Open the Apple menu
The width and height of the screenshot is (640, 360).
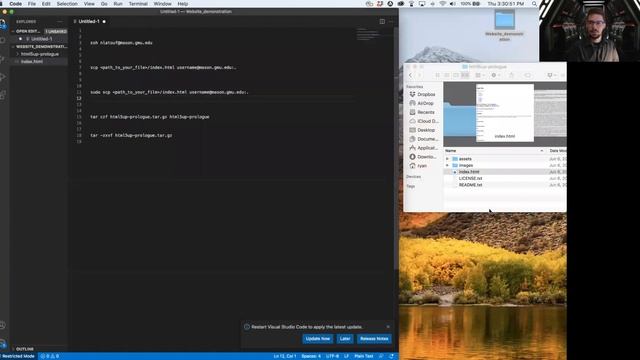[2, 4]
